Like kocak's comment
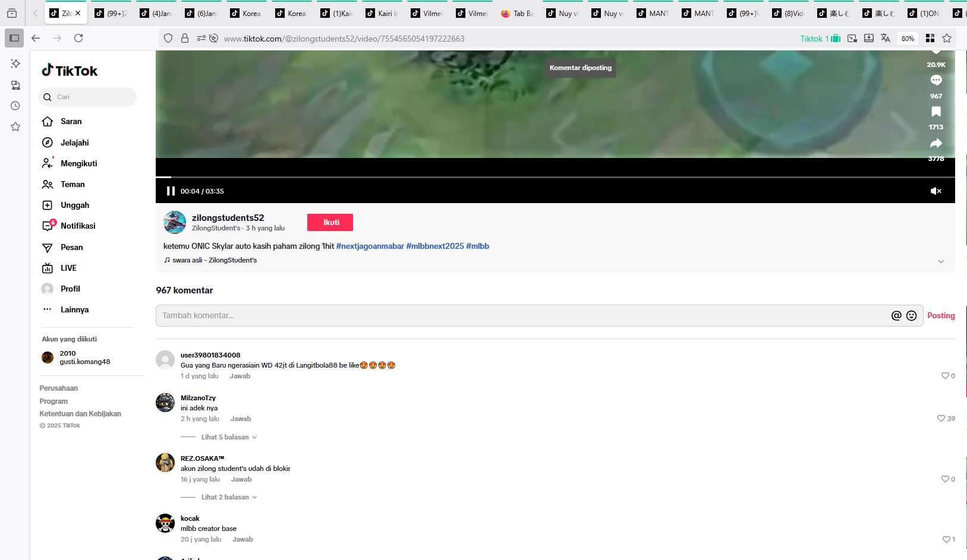The width and height of the screenshot is (967, 560). (946, 539)
